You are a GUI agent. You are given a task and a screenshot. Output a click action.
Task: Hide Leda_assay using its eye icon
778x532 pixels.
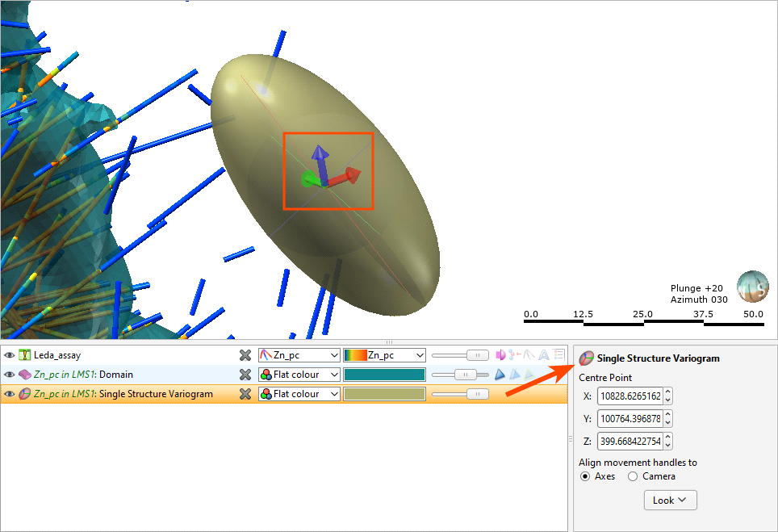coord(9,355)
